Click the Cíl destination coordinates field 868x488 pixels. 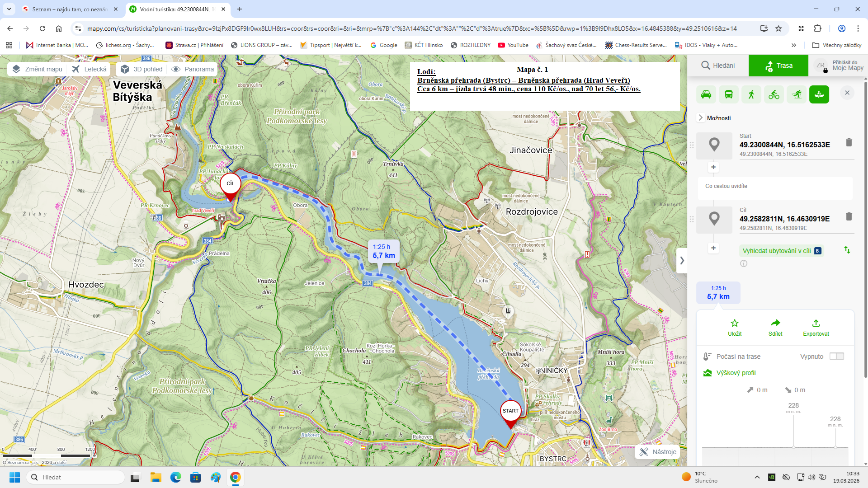pos(784,219)
